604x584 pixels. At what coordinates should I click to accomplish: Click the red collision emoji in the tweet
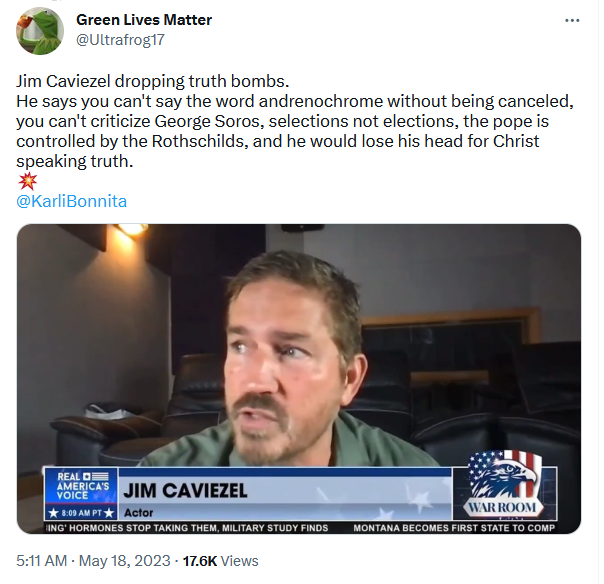tap(27, 181)
